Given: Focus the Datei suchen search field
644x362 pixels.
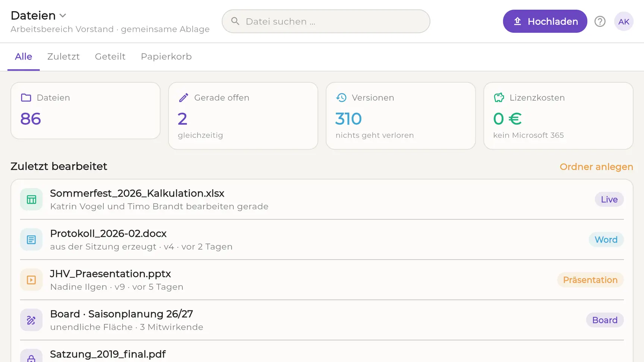Looking at the screenshot, I should (326, 21).
